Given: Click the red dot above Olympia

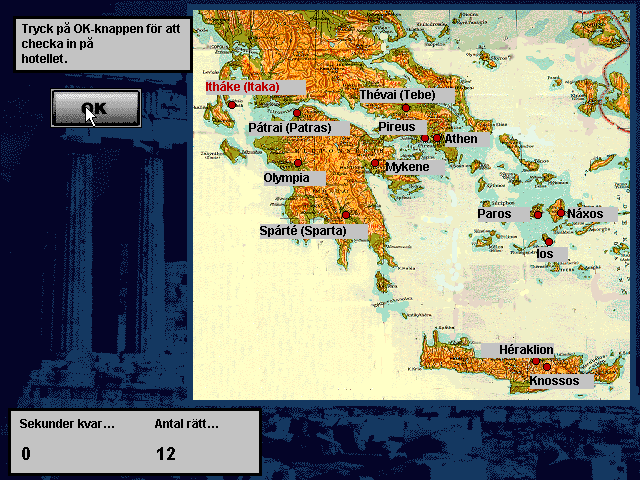Looking at the screenshot, I should 298,163.
